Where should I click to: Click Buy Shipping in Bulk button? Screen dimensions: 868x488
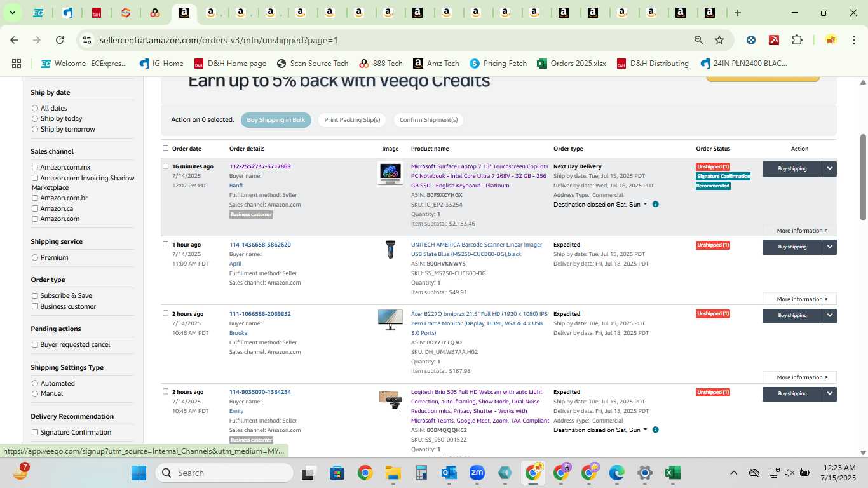[x=276, y=120]
